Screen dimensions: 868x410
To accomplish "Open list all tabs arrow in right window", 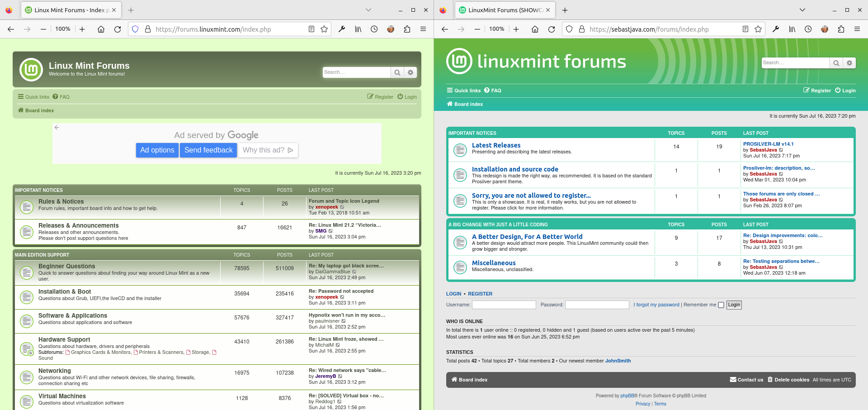I will click(802, 10).
